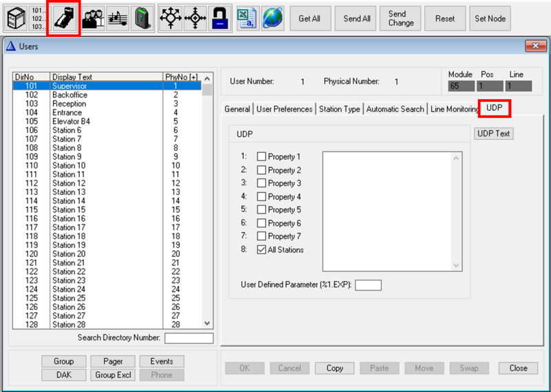Select the Station 15 row

tap(107, 209)
